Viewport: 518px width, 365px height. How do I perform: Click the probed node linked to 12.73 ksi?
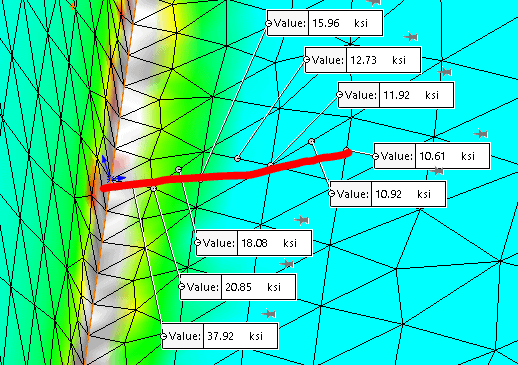tap(237, 158)
